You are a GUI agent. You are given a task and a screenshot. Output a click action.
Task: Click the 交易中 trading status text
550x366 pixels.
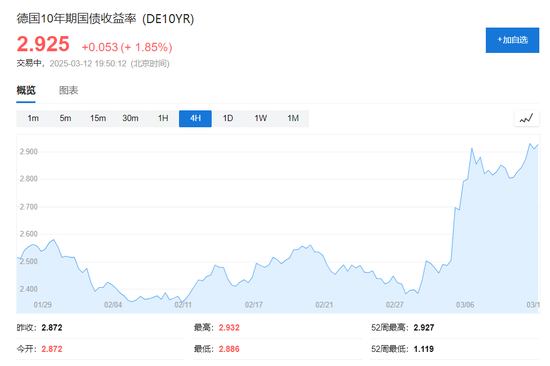(x=29, y=64)
